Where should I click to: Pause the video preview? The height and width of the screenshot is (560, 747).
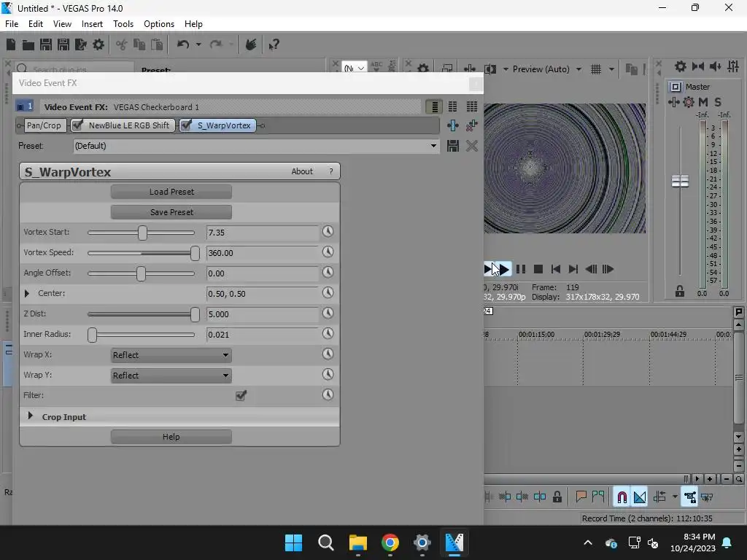click(x=521, y=269)
